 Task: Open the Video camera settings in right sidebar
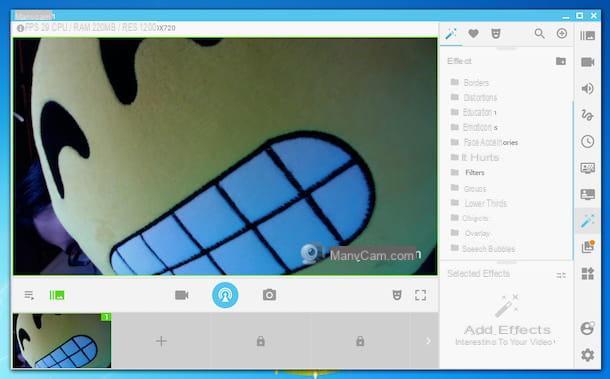click(x=587, y=62)
